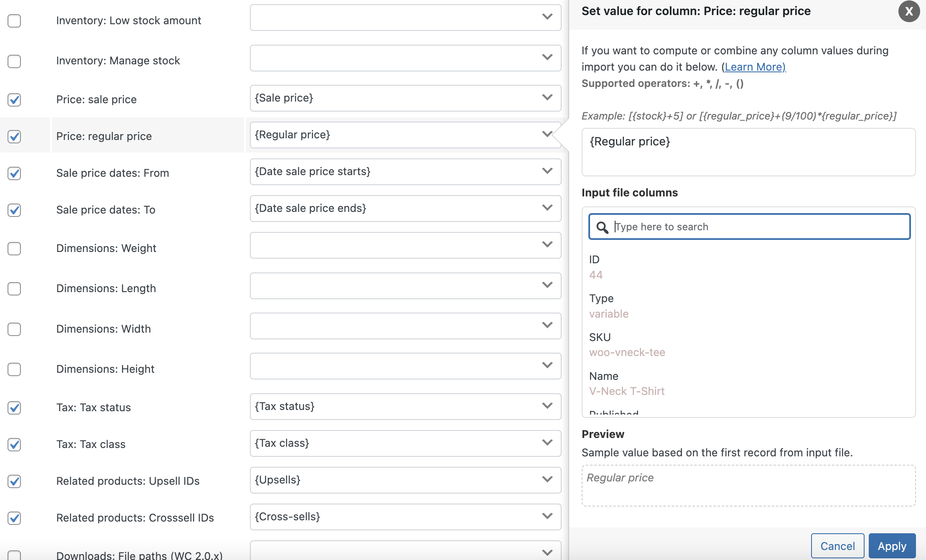
Task: Uncheck Price: regular price checkbox
Action: click(14, 136)
